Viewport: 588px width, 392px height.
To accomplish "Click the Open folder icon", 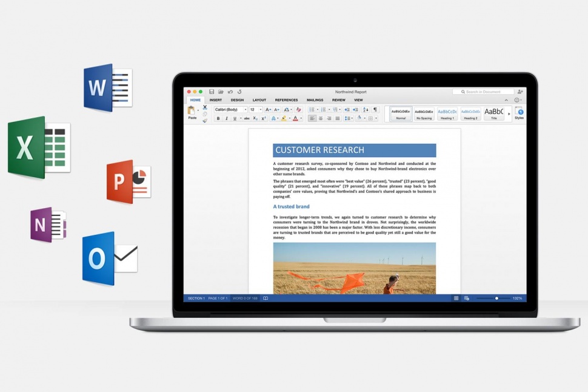I will tap(221, 92).
